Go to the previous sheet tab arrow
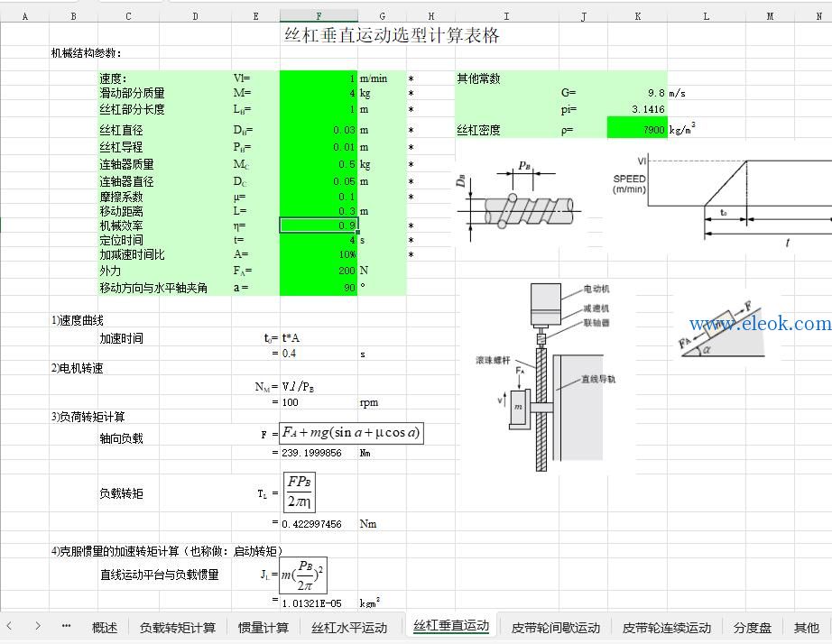This screenshot has width=832, height=644. pyautogui.click(x=10, y=627)
